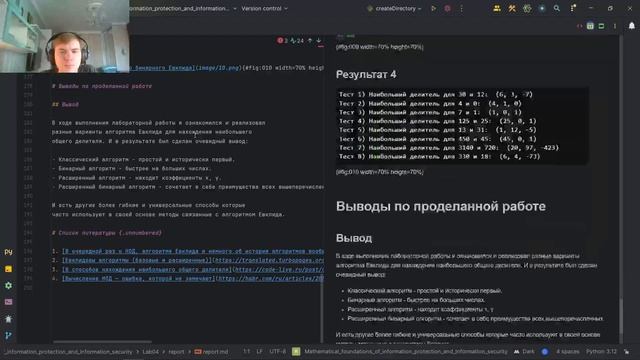Change the 4 spaces indent setting
640x360 pixels.
[x=567, y=351]
